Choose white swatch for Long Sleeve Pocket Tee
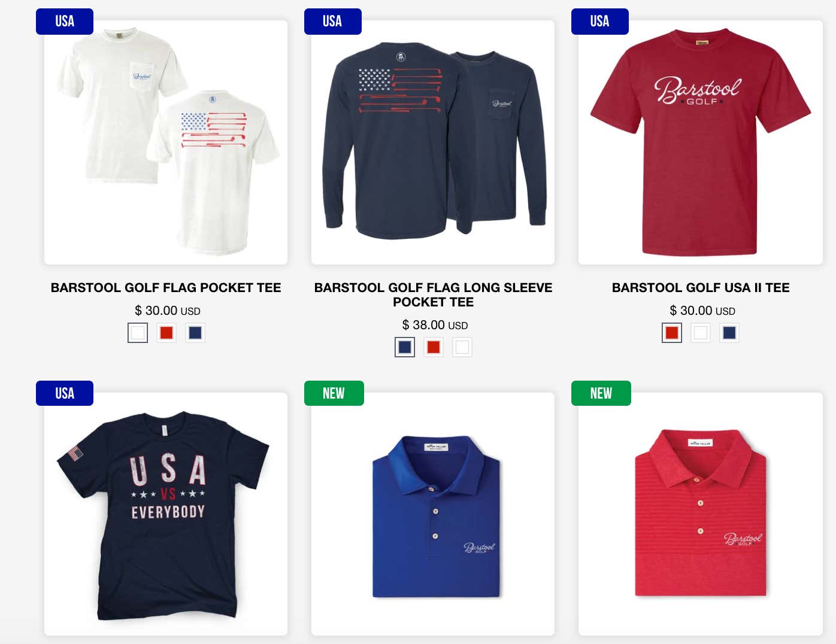Viewport: 836px width, 644px height. click(x=462, y=347)
